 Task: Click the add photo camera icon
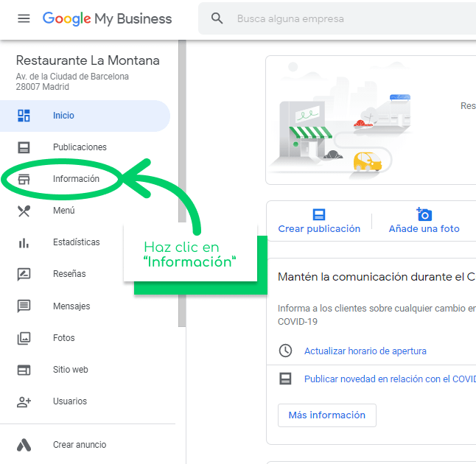424,214
